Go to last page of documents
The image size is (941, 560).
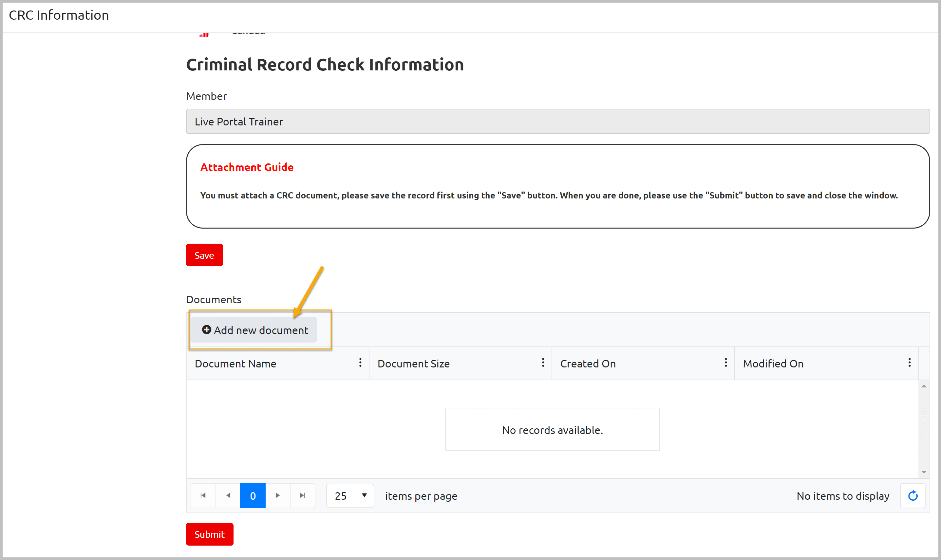coord(302,495)
